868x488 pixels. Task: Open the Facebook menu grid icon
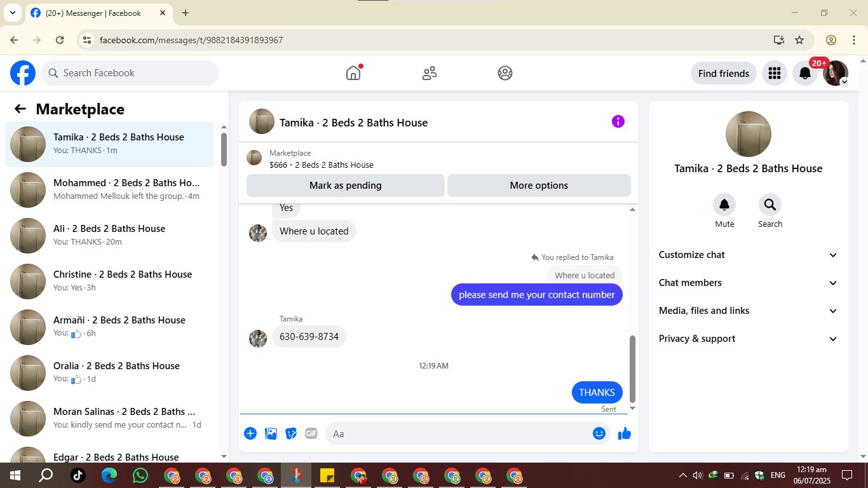[x=774, y=73]
